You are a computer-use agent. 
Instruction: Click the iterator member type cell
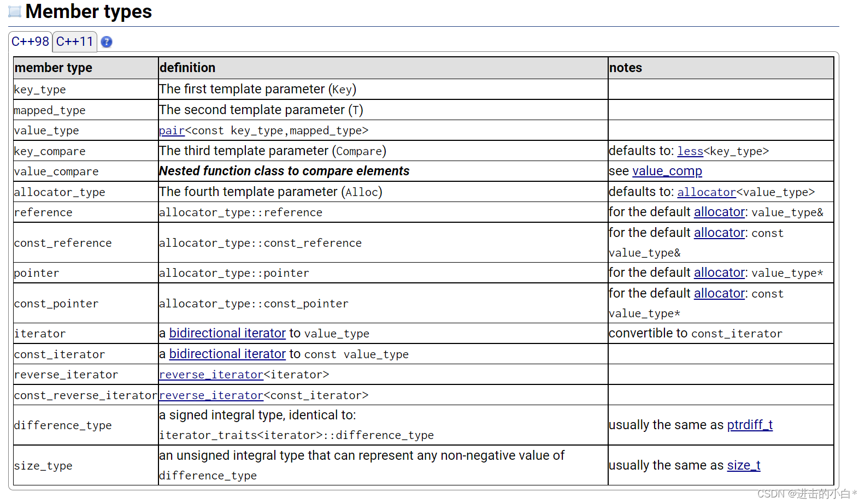(86, 334)
